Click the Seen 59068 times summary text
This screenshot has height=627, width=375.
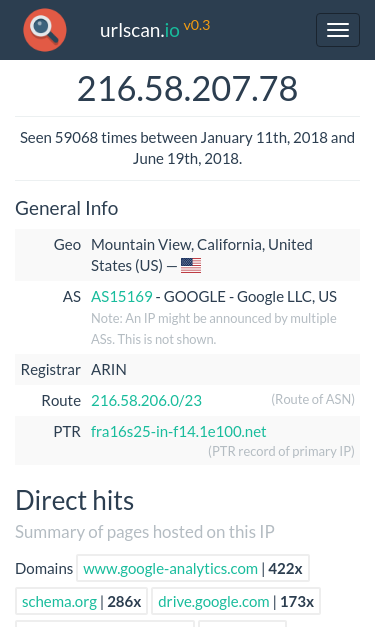188,148
